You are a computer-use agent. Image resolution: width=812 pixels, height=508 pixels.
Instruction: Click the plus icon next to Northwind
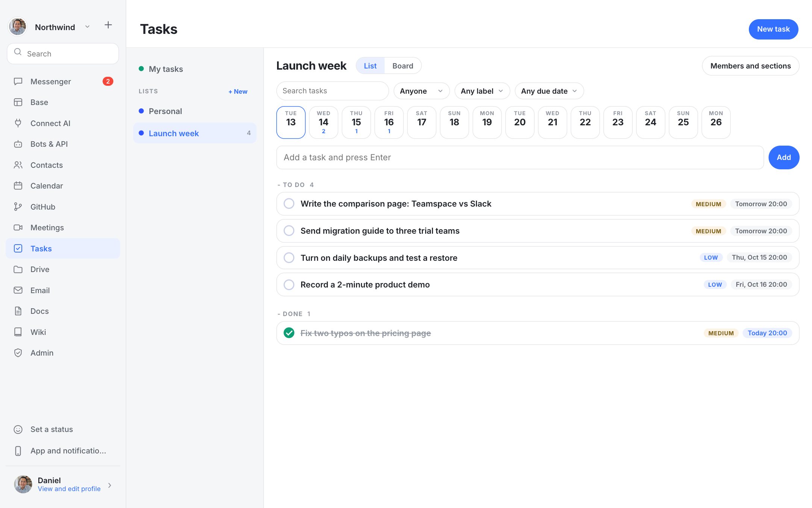(108, 25)
